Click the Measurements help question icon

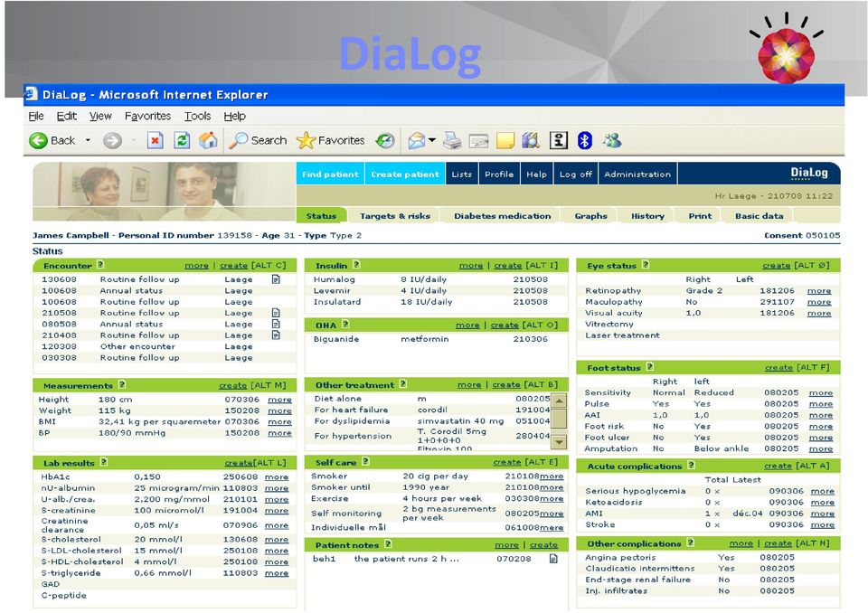[122, 385]
